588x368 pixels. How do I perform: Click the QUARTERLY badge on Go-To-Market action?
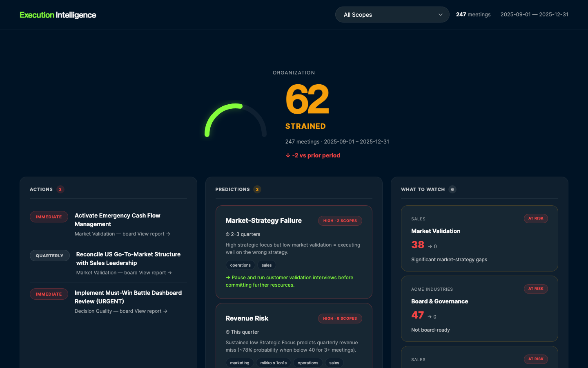point(49,256)
